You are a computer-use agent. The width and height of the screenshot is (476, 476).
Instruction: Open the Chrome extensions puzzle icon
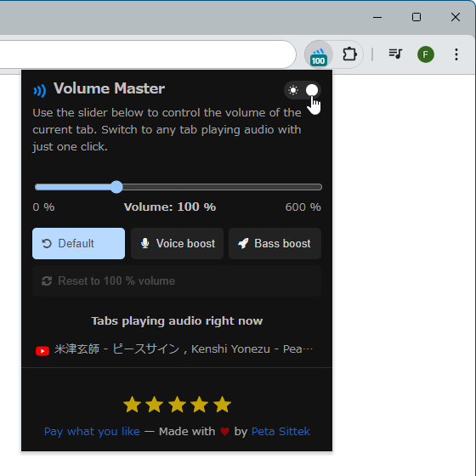[x=349, y=54]
